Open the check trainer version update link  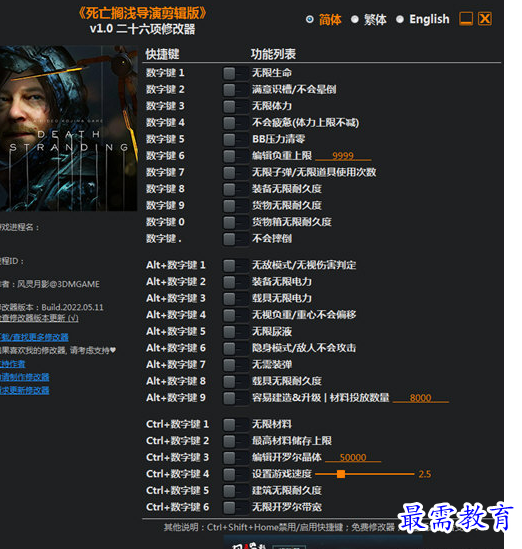(39, 318)
